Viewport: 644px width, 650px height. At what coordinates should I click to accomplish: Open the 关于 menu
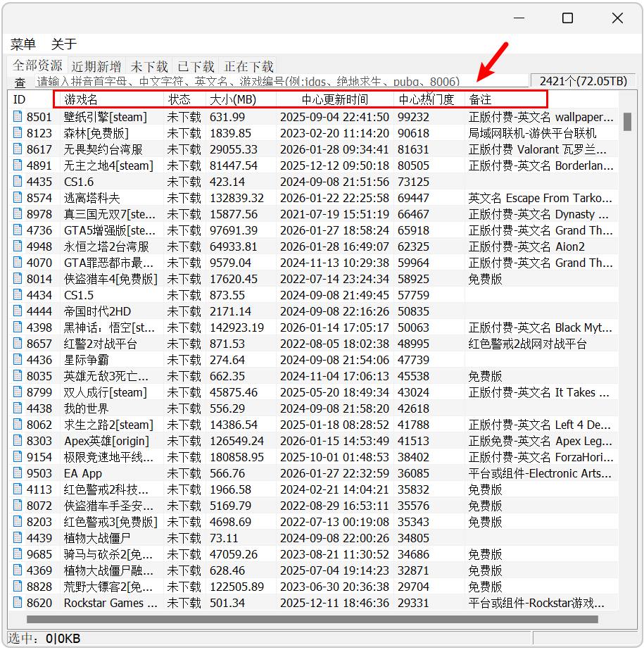coord(64,44)
